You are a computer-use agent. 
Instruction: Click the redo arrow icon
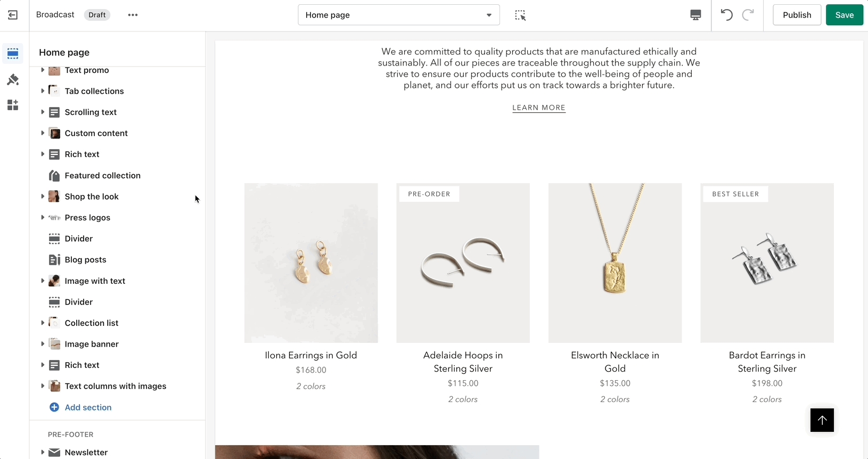(748, 15)
